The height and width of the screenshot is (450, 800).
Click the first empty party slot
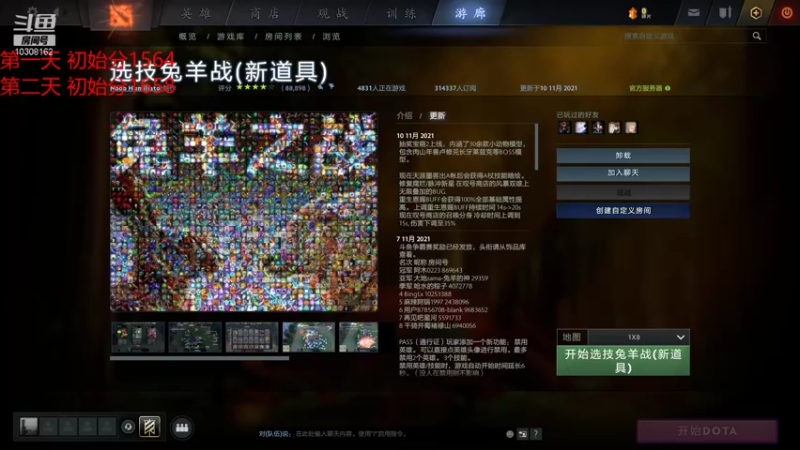coord(48,426)
